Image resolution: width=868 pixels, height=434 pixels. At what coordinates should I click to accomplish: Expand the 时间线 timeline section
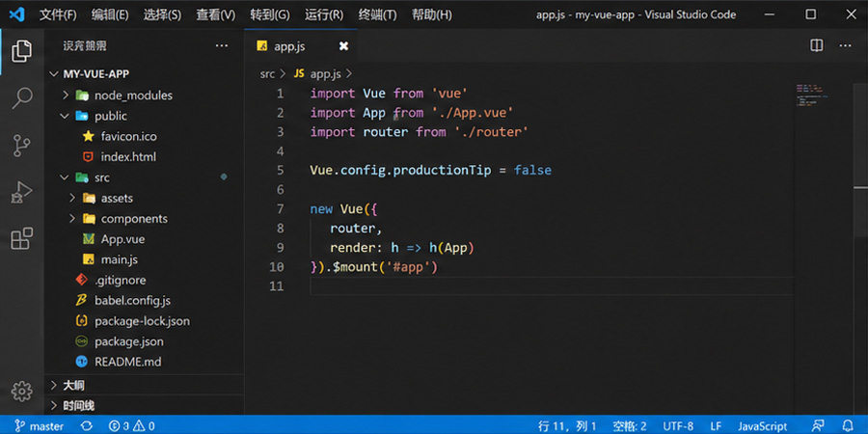tap(54, 405)
